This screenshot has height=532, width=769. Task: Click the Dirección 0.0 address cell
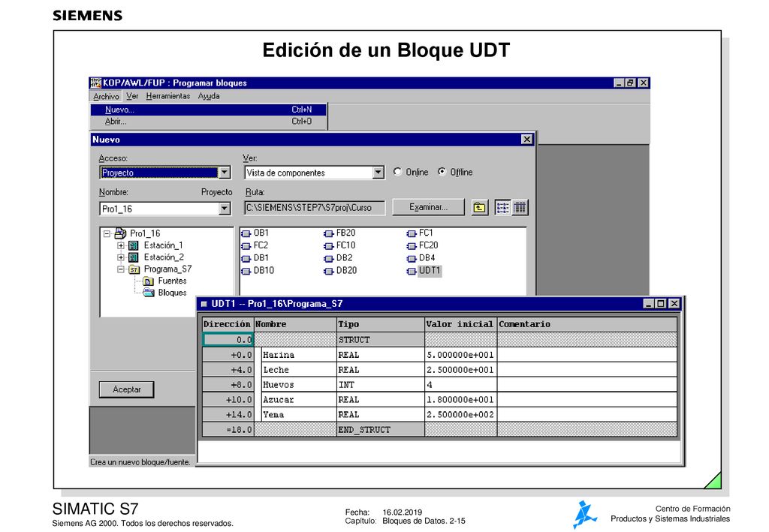point(228,339)
